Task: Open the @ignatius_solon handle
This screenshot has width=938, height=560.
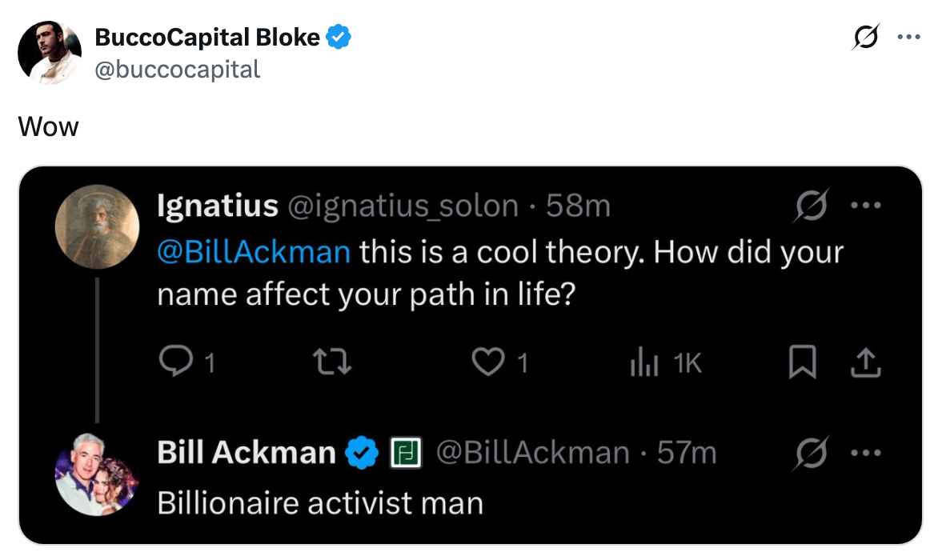Action: (x=402, y=206)
